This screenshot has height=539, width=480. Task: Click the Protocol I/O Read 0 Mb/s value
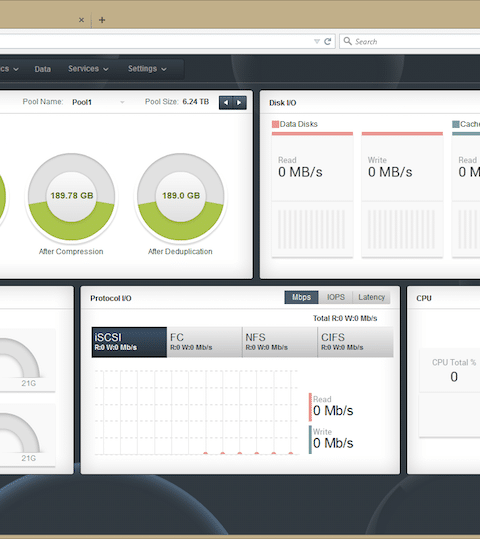pos(333,410)
